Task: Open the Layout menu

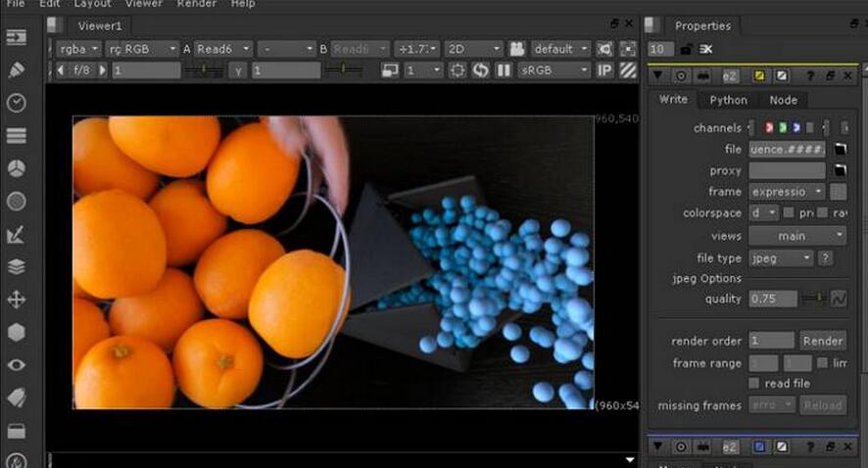Action: pos(92,4)
